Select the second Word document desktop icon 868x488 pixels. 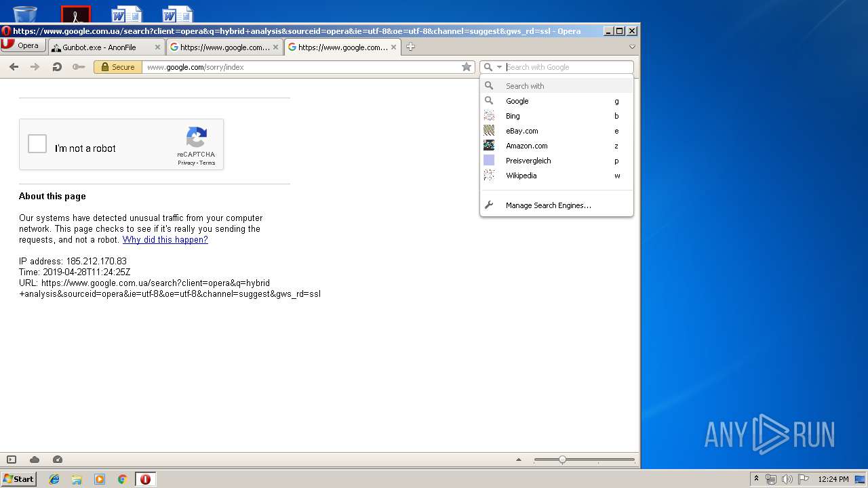point(178,14)
